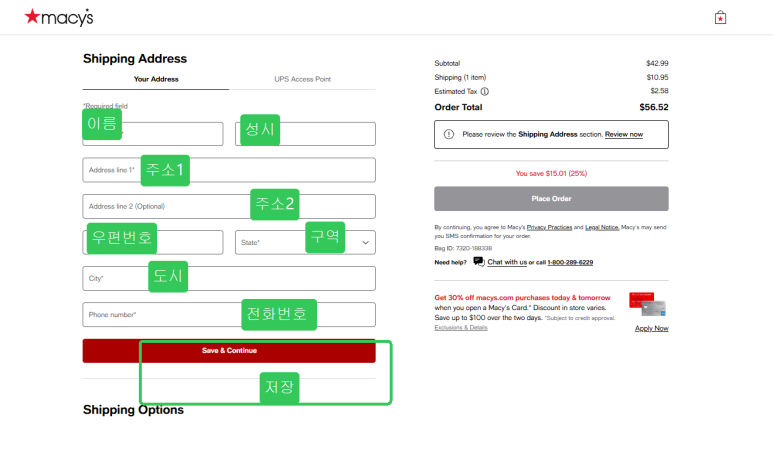Click the Place Order button

tap(551, 198)
